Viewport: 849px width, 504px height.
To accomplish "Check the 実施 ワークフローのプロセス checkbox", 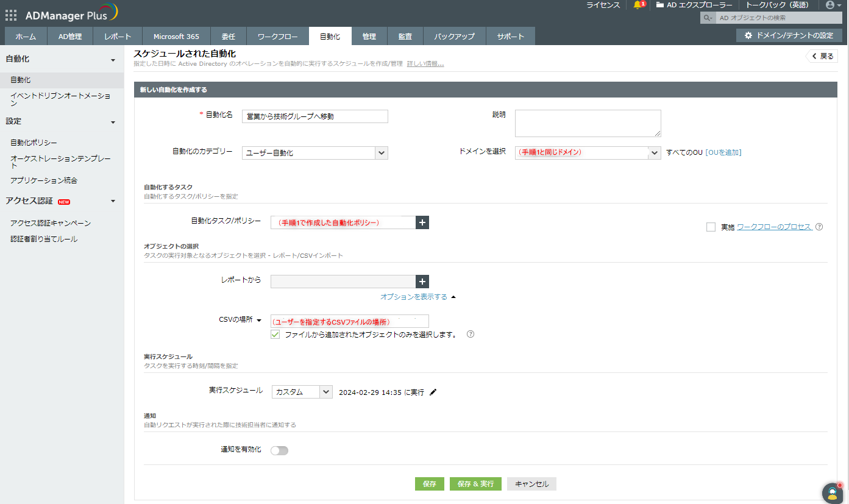I will 711,227.
